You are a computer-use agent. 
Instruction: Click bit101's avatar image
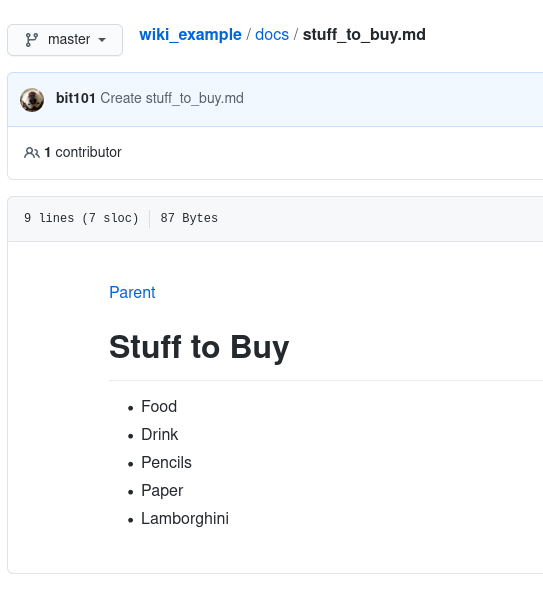click(32, 100)
